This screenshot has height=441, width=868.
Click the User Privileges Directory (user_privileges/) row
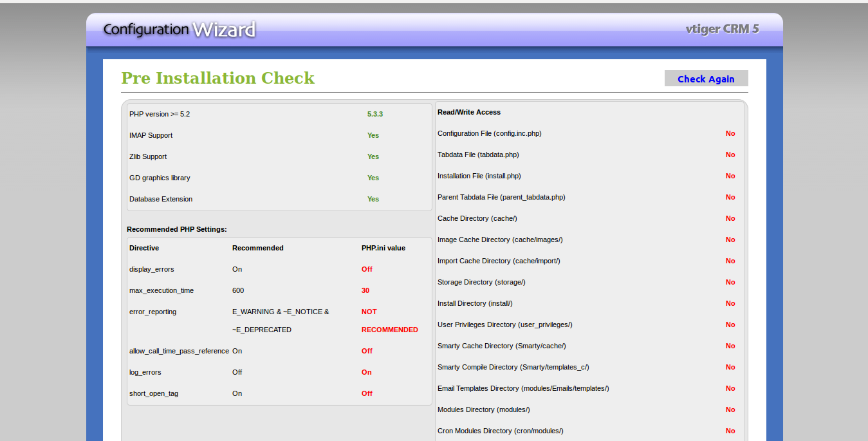[589, 324]
